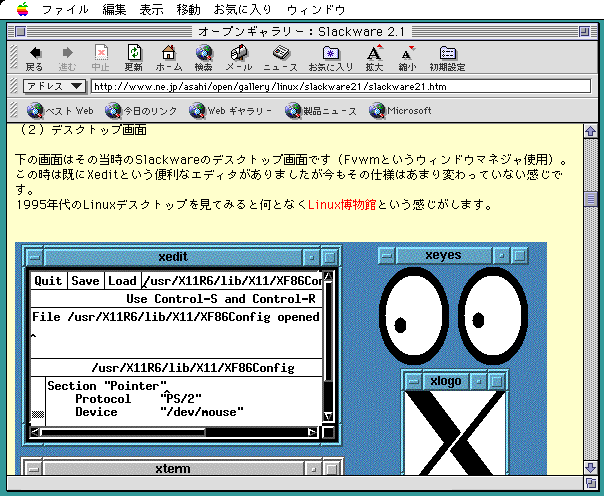
Task: Click xedit window iconify dot button
Action: coord(311,257)
